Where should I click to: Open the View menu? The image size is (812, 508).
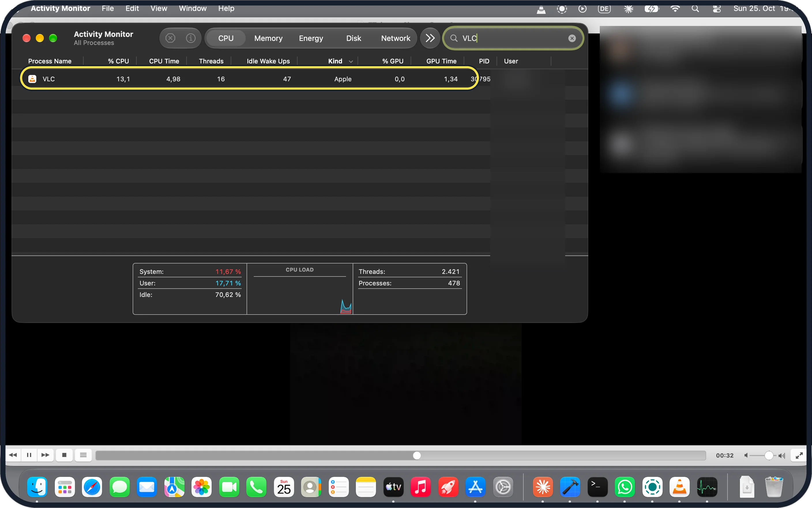pos(159,8)
